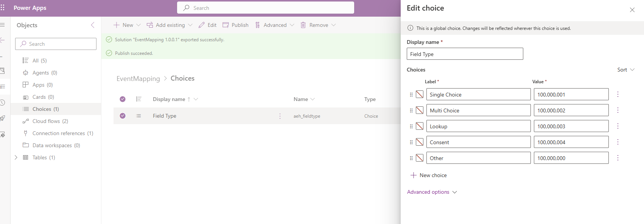The width and height of the screenshot is (644, 224).
Task: Close the Edit choice panel
Action: (x=632, y=10)
